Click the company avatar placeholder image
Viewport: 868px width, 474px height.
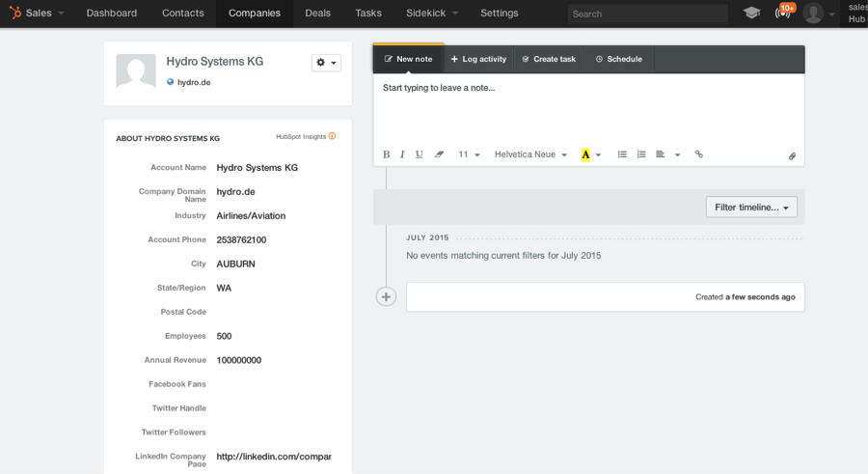[x=136, y=71]
